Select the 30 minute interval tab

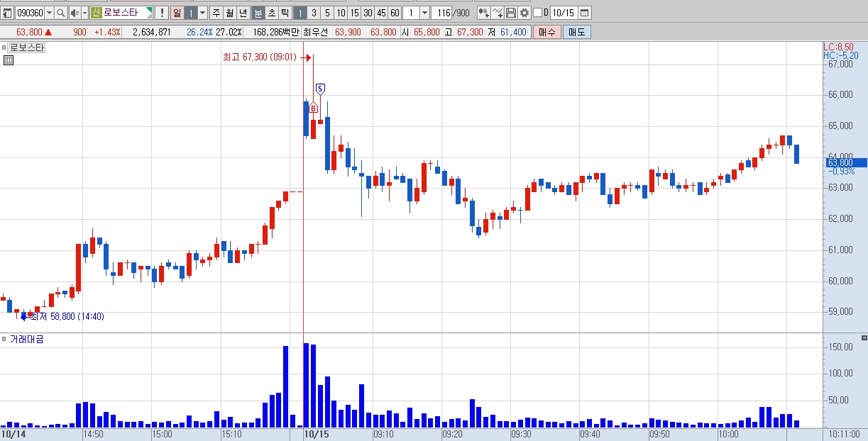pos(368,13)
